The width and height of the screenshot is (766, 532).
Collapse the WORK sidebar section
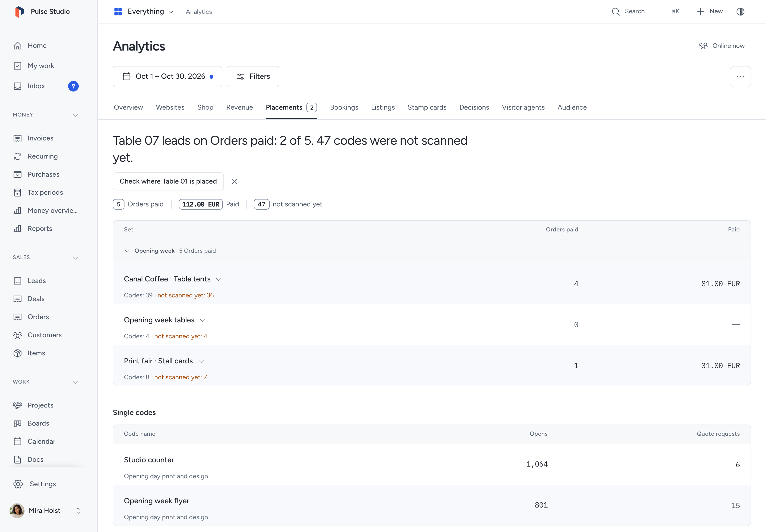point(76,382)
